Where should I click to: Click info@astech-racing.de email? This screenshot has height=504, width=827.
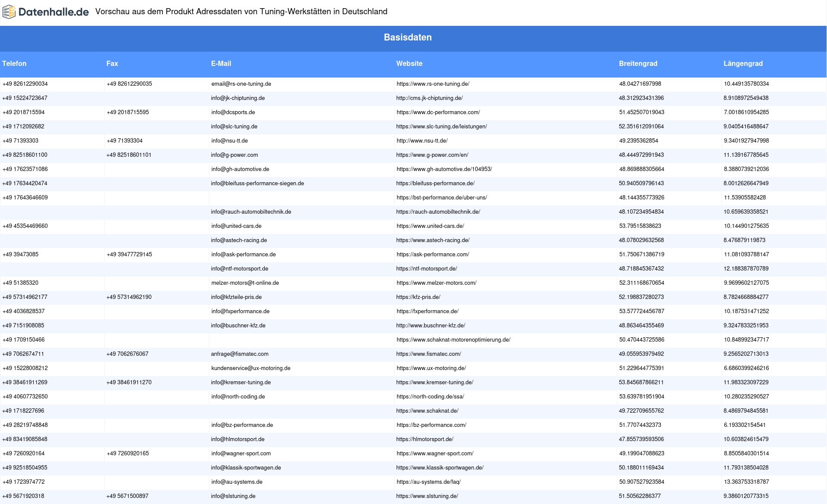point(239,240)
